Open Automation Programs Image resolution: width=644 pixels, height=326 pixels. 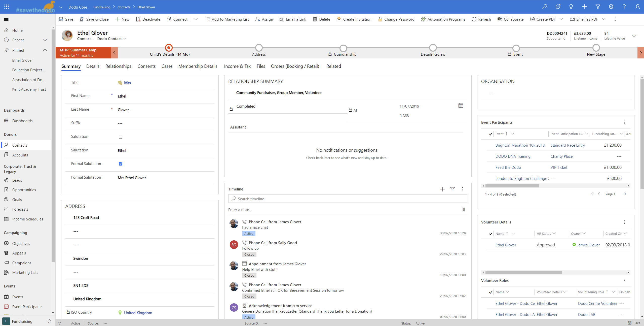pos(443,19)
